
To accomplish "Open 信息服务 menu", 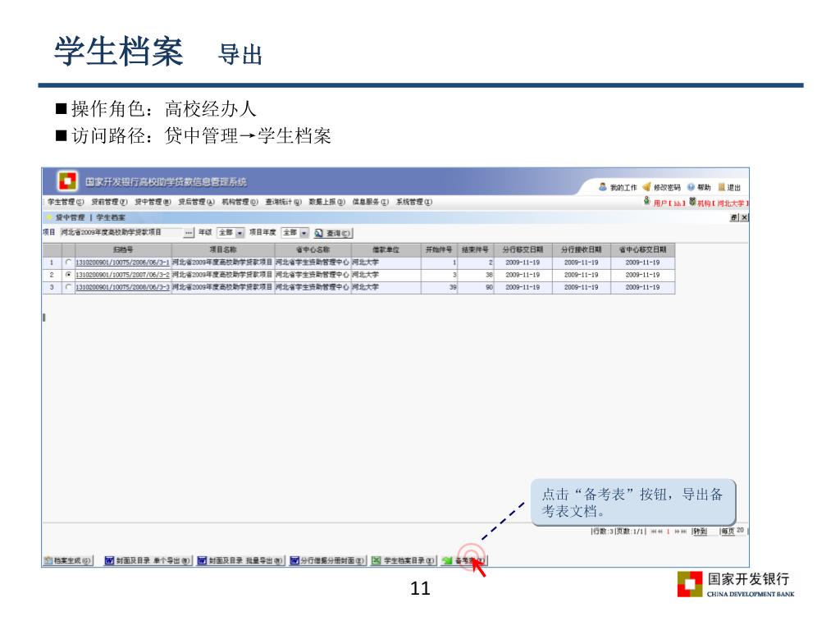I will pyautogui.click(x=370, y=202).
